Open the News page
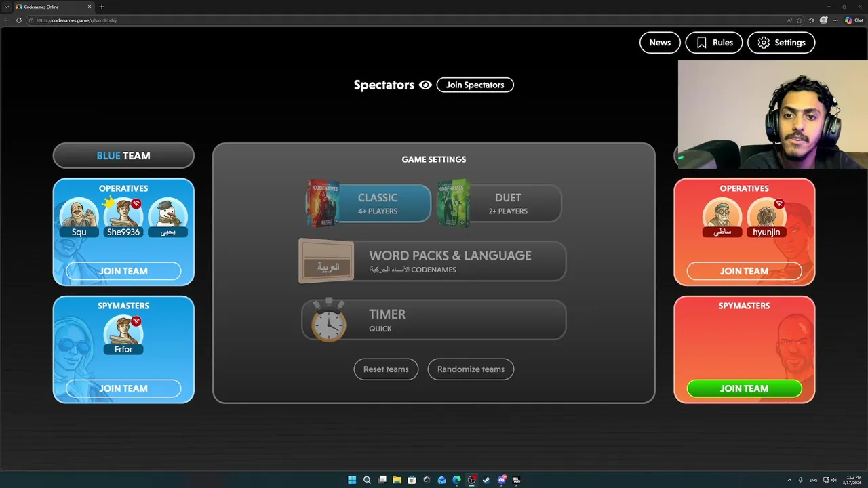The height and width of the screenshot is (488, 868). pos(660,42)
